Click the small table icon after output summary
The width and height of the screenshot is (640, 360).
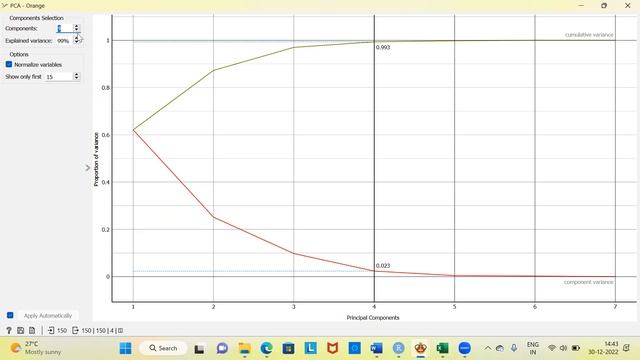[x=120, y=331]
